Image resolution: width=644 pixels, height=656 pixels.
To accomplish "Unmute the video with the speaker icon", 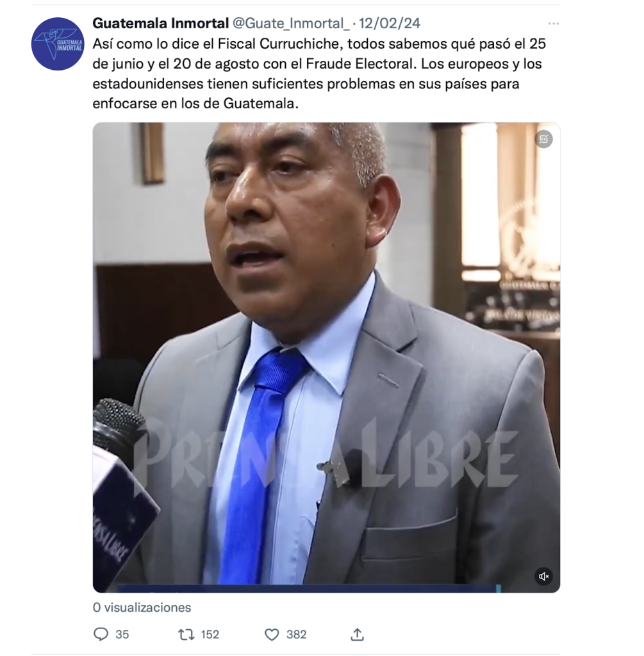I will (543, 577).
